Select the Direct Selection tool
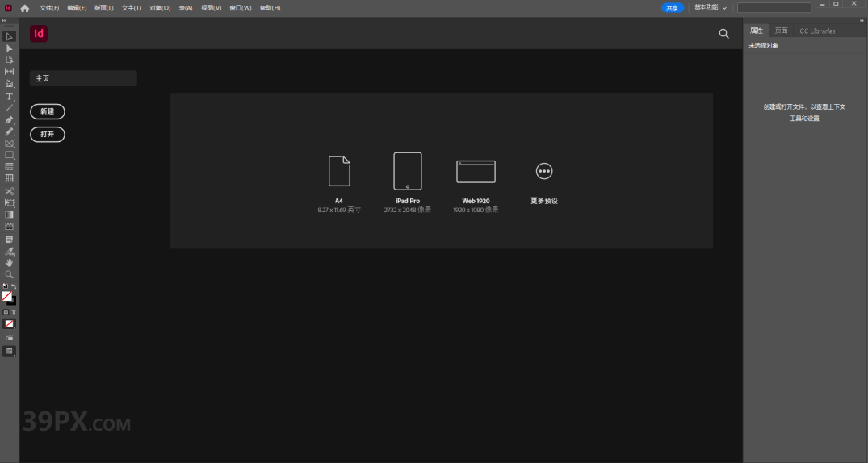 [x=9, y=48]
